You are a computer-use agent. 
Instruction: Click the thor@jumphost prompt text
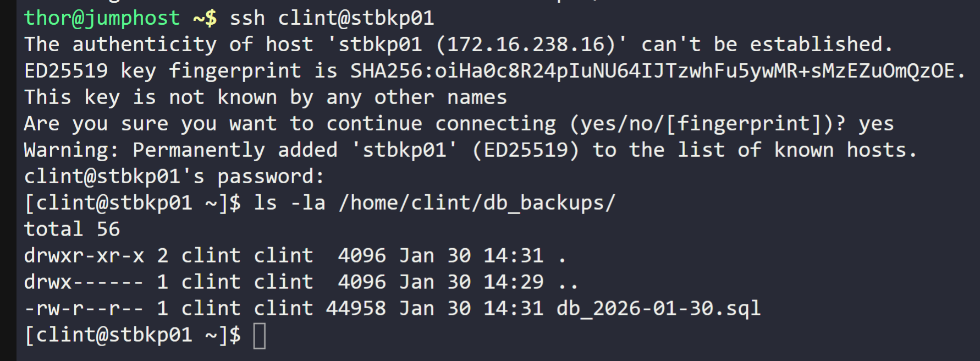[x=102, y=18]
